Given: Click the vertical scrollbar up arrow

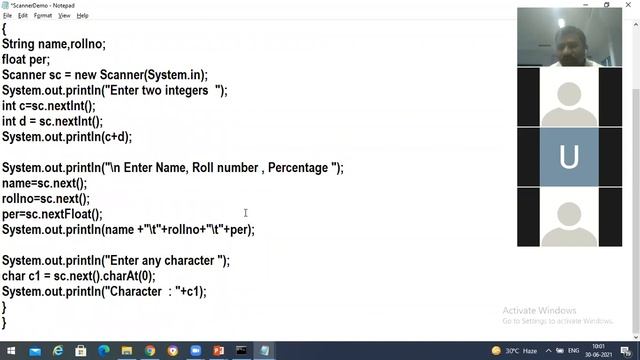Looking at the screenshot, I should (636, 25).
